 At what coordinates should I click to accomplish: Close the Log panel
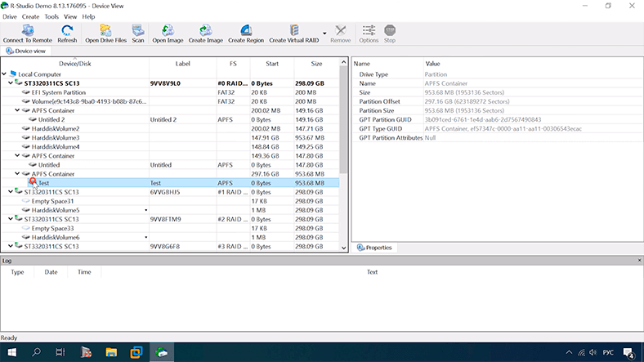[638, 261]
